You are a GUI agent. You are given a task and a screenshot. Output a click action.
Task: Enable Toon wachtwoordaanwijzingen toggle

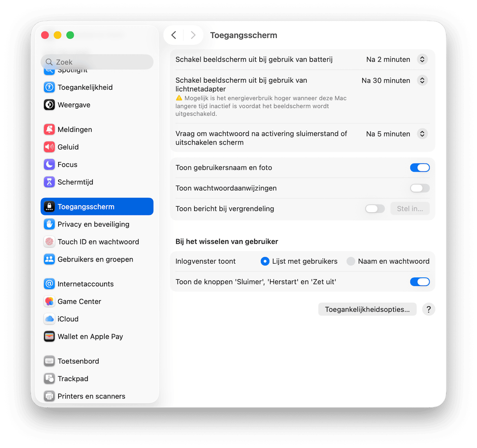(420, 188)
